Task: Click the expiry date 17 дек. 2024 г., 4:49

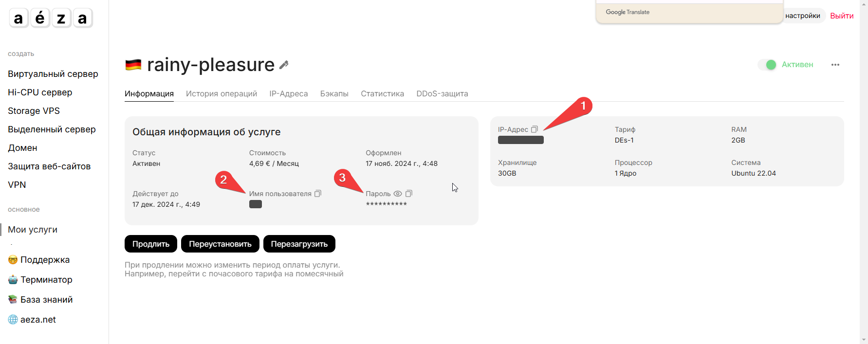Action: pyautogui.click(x=166, y=204)
